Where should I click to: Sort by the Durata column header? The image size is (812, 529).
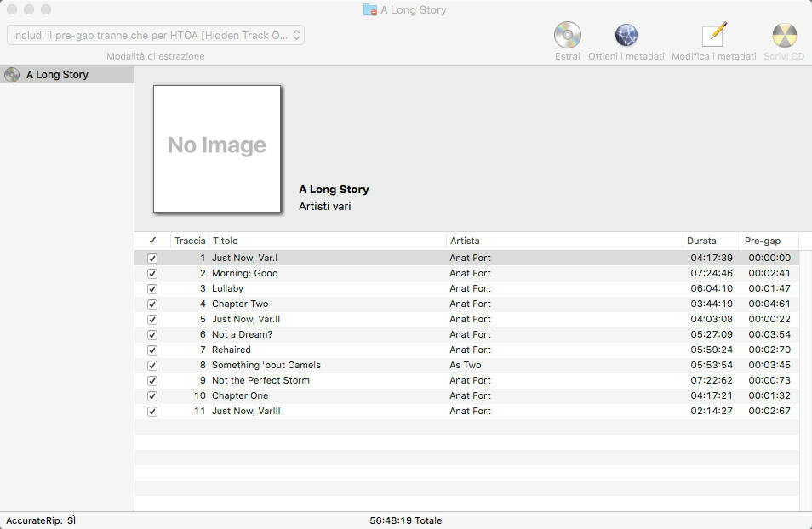[x=712, y=241]
